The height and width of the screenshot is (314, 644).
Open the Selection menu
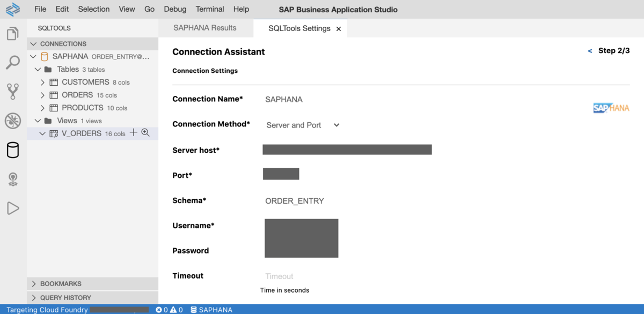point(94,9)
